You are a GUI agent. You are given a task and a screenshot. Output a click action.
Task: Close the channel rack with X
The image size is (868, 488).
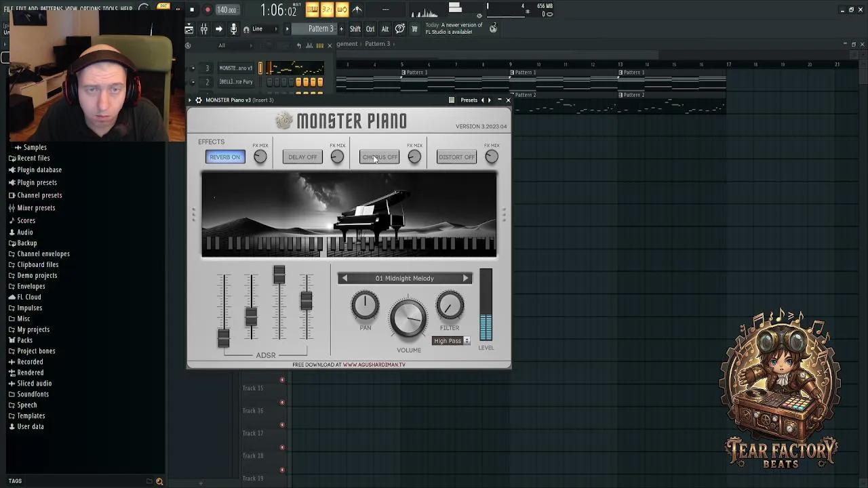pos(330,45)
